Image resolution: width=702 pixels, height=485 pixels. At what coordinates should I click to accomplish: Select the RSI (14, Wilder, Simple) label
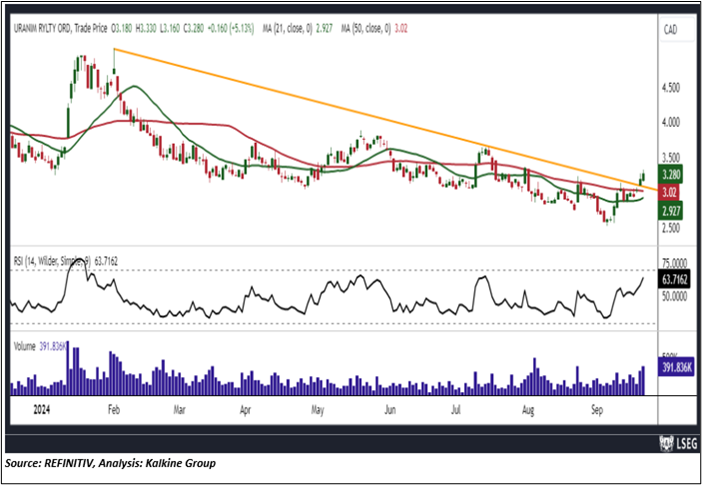[x=52, y=262]
